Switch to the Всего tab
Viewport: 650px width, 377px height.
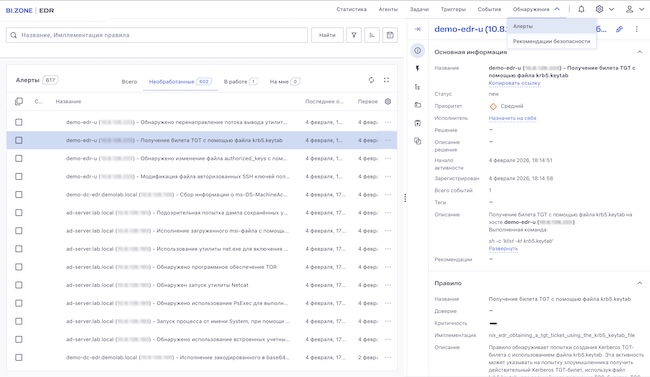coord(129,82)
